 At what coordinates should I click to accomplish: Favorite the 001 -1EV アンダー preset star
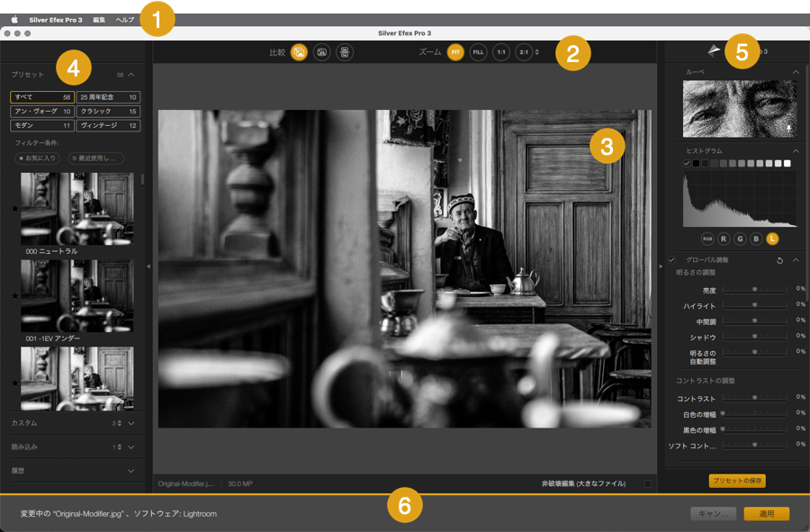pyautogui.click(x=15, y=296)
